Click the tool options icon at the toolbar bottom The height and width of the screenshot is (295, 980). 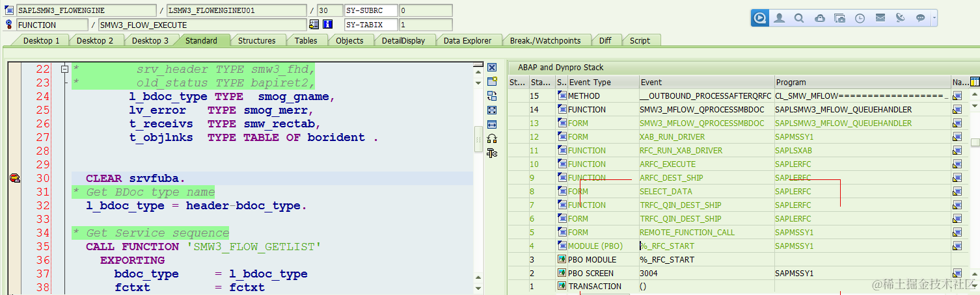click(x=492, y=153)
